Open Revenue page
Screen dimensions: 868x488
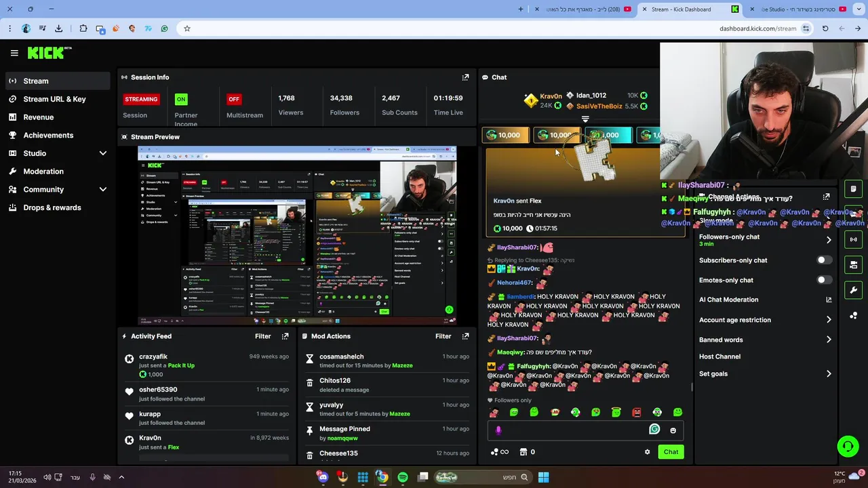coord(57,117)
